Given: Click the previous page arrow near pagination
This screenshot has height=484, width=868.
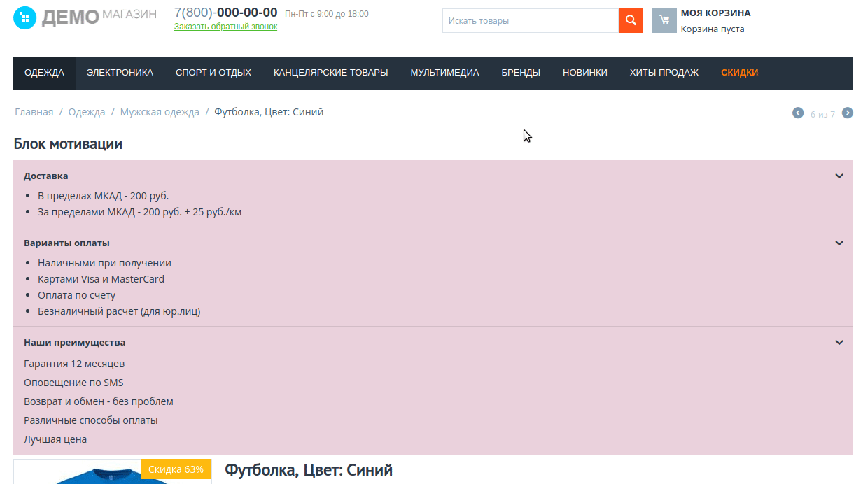Looking at the screenshot, I should tap(797, 112).
